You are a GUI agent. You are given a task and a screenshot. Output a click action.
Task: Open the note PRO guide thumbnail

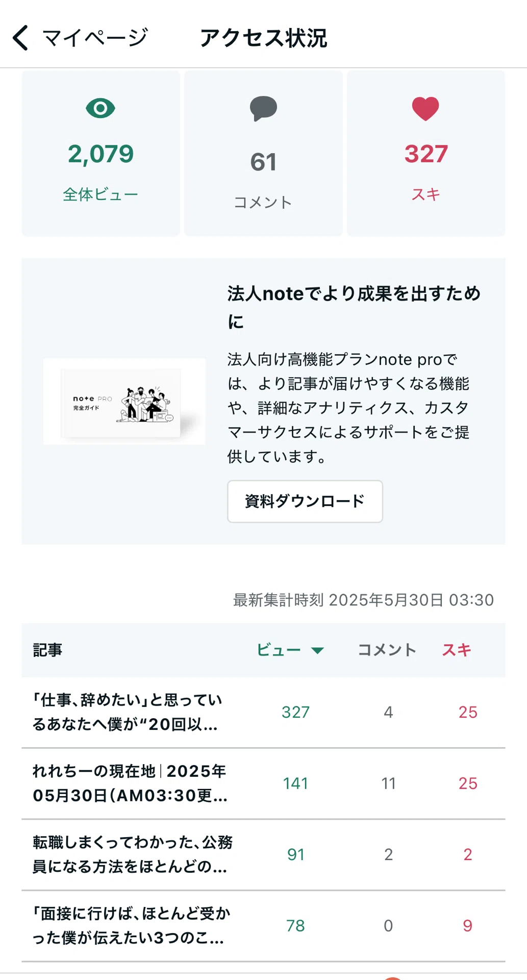click(124, 401)
